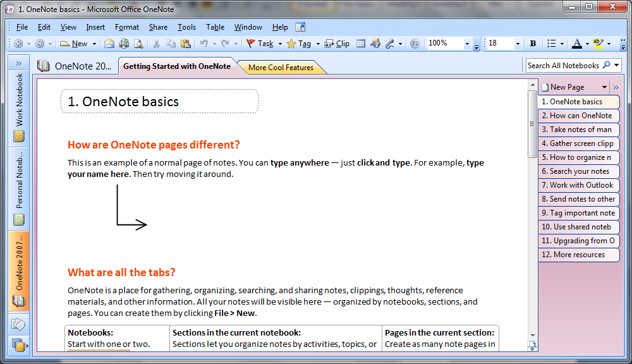Image resolution: width=632 pixels, height=364 pixels.
Task: Expand the New Page dropdown arrow
Action: coord(604,87)
